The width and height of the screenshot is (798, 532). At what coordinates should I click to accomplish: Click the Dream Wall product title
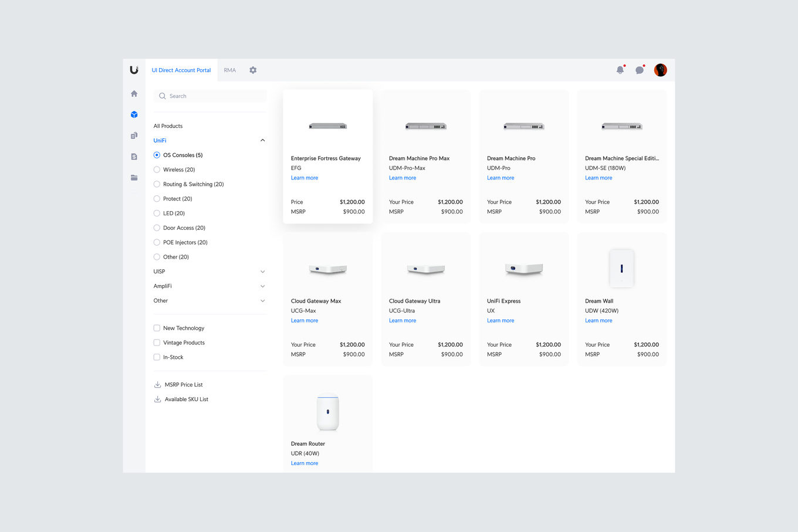[x=599, y=301]
